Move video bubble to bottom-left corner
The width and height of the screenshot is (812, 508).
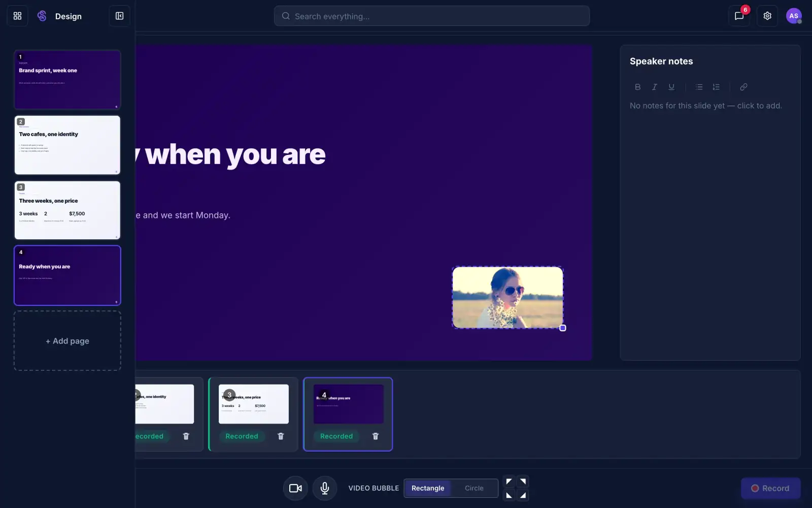click(509, 495)
